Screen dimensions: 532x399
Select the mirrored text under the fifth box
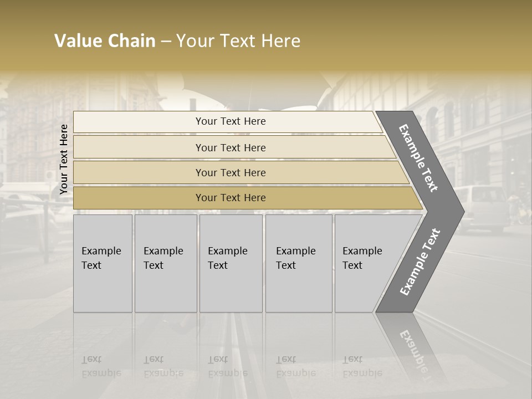pos(362,366)
